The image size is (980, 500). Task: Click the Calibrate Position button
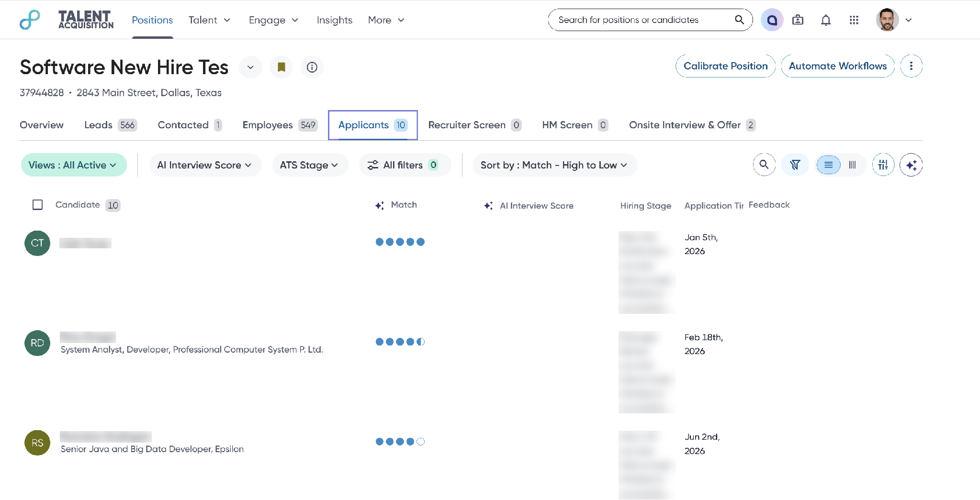tap(725, 66)
